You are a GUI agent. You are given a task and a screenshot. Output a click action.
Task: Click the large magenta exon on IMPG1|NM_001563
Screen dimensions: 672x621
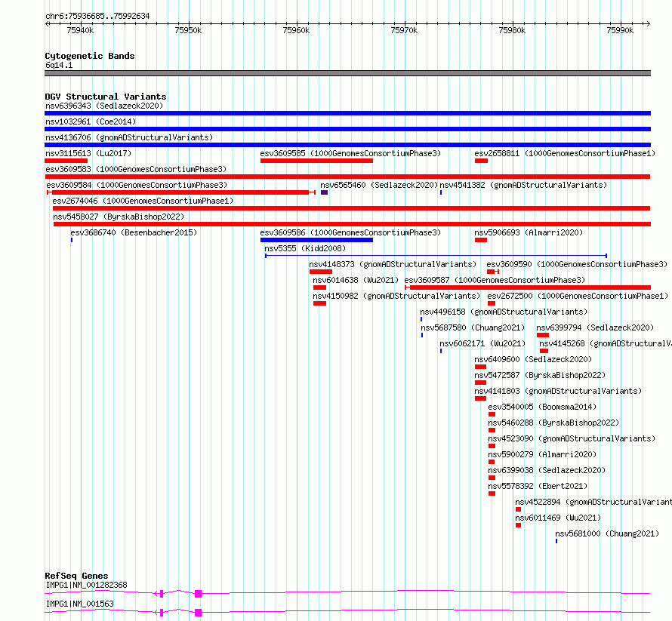pos(198,613)
